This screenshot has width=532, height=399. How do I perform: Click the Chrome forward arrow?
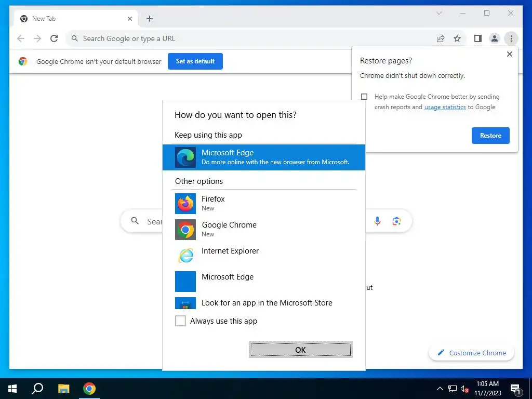(37, 38)
